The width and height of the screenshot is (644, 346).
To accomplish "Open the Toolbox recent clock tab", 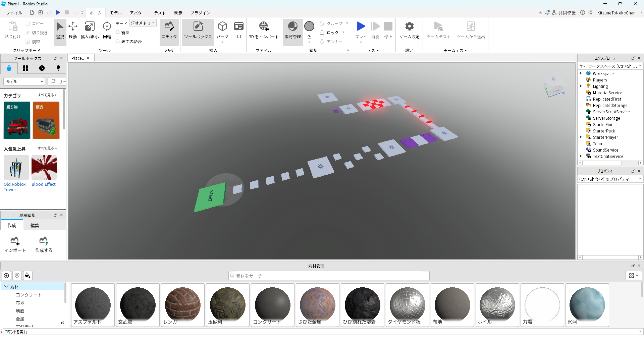I will [42, 68].
